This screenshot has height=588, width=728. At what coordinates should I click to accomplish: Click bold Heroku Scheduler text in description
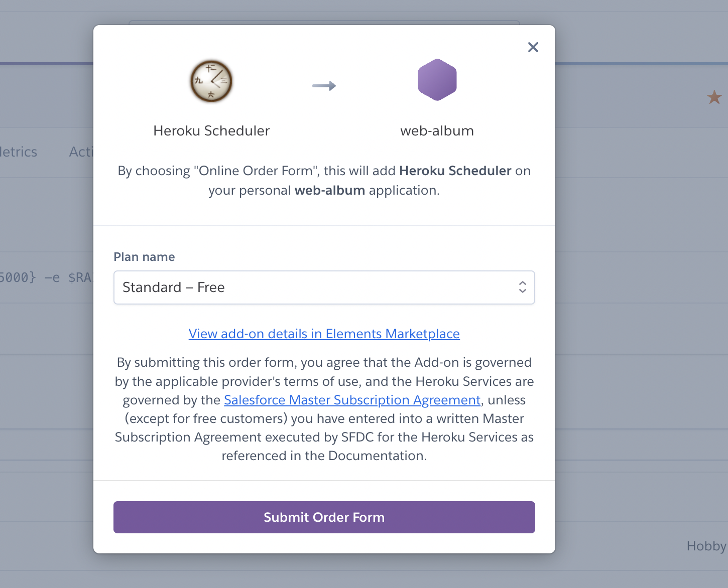tap(455, 171)
